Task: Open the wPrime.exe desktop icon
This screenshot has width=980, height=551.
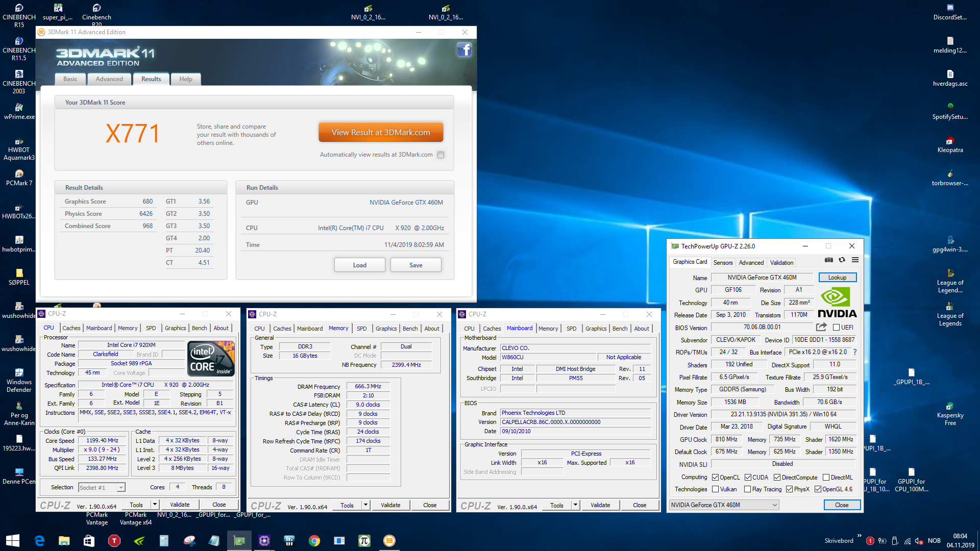Action: [19, 111]
